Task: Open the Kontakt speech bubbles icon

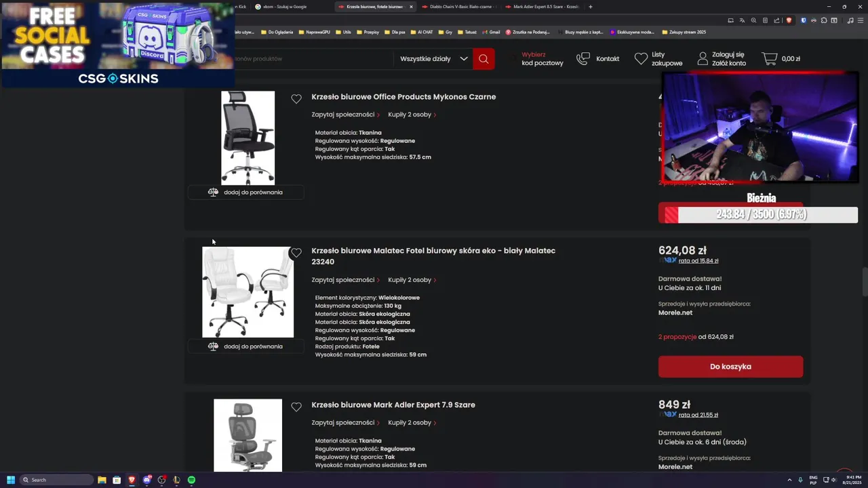Action: click(x=583, y=59)
